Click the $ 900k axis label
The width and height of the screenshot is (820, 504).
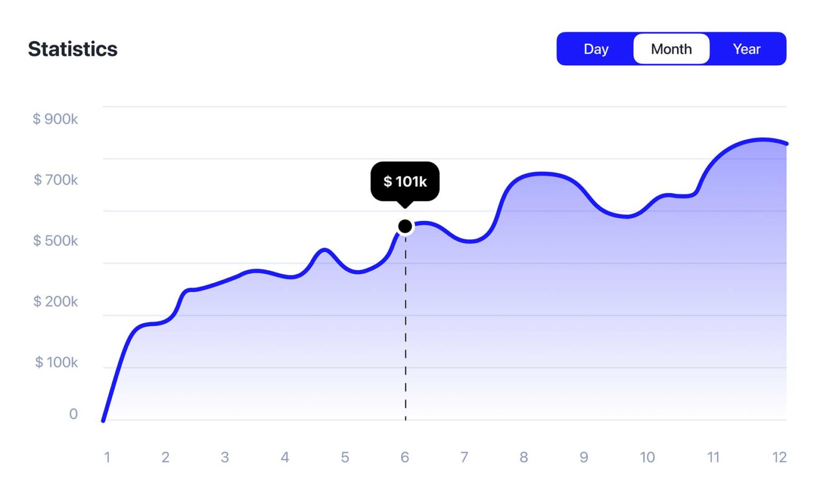click(55, 119)
